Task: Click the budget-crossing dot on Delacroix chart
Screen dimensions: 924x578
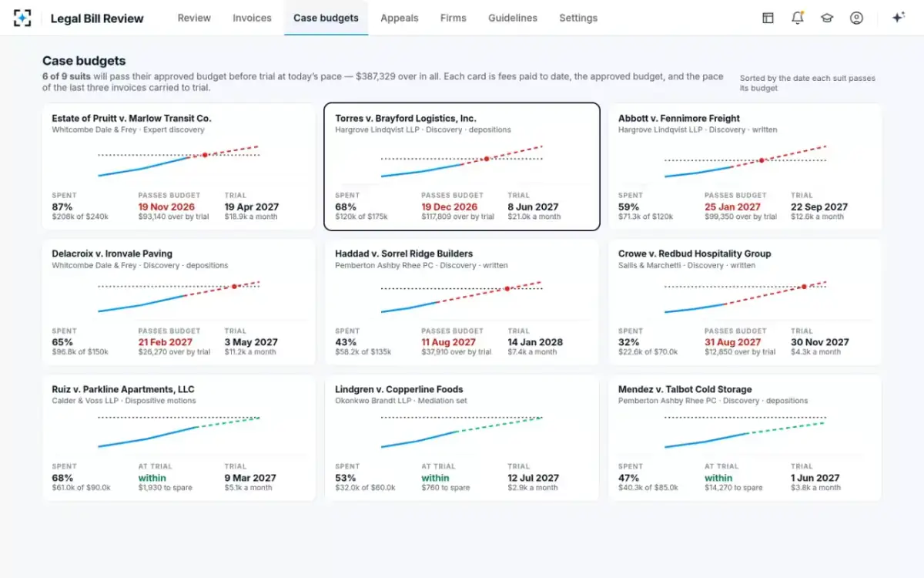Action: click(235, 287)
